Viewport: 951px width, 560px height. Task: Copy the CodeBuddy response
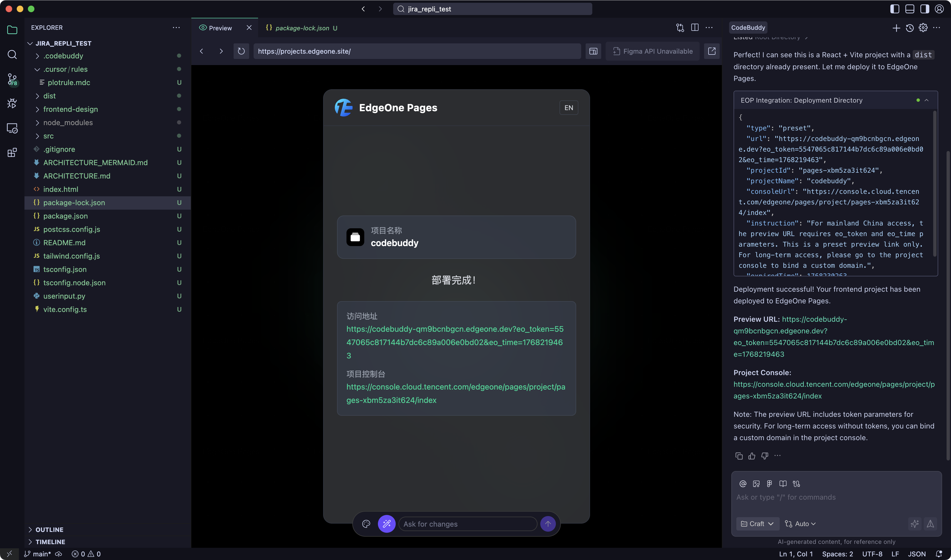pos(739,456)
